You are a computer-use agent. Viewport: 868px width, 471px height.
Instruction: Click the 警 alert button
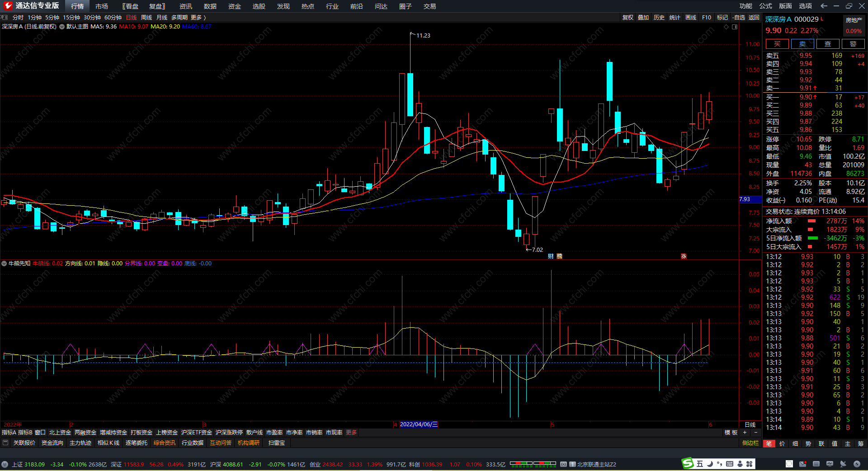pos(853,44)
